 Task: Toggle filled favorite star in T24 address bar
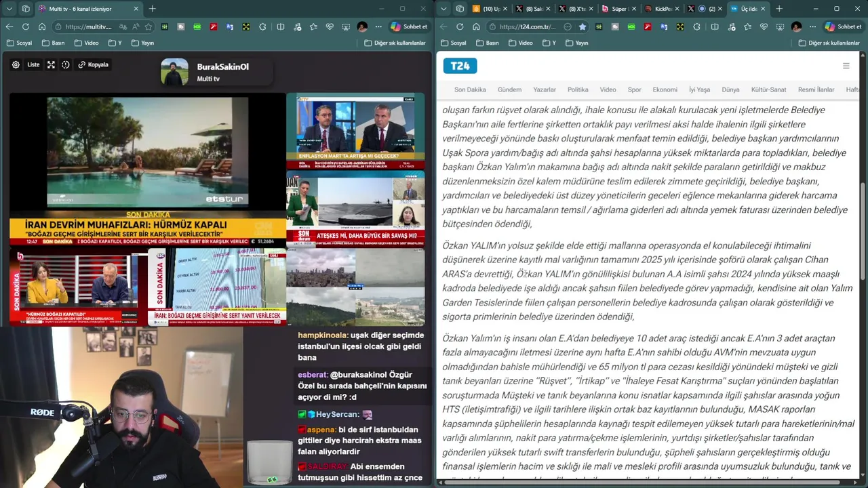tap(583, 27)
